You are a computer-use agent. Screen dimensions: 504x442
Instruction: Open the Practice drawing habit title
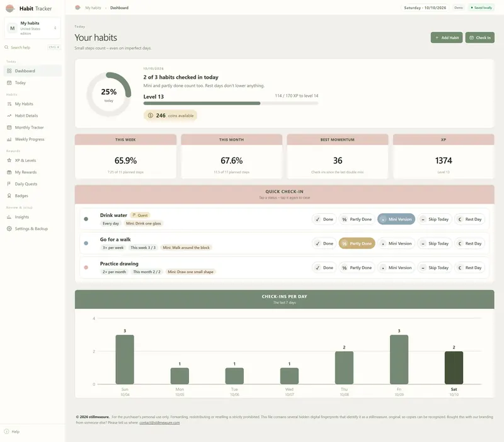(119, 264)
